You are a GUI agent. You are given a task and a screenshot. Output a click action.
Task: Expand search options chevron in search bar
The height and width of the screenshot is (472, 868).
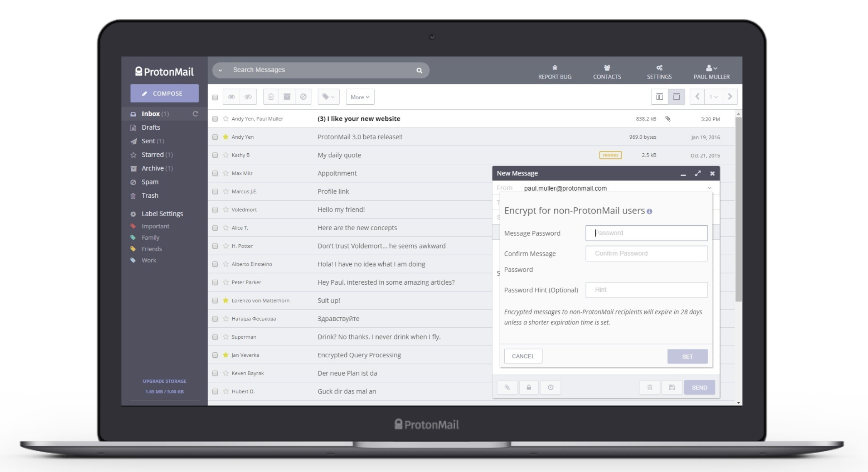tap(220, 70)
